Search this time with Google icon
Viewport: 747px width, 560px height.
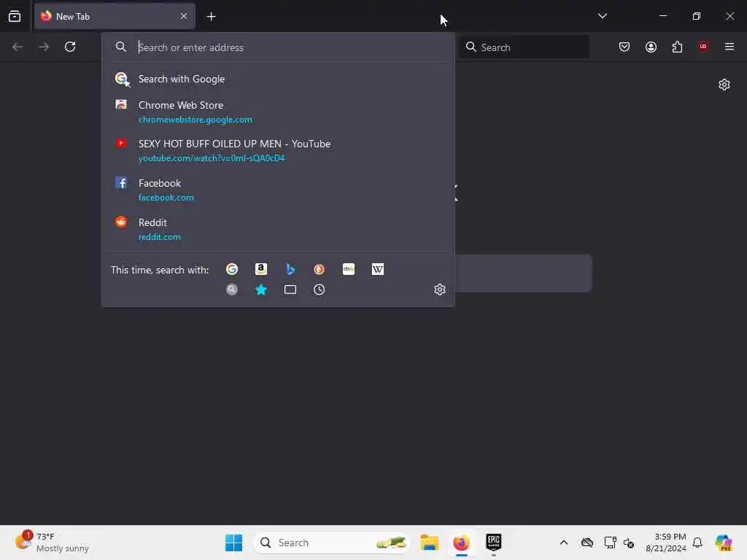(232, 270)
